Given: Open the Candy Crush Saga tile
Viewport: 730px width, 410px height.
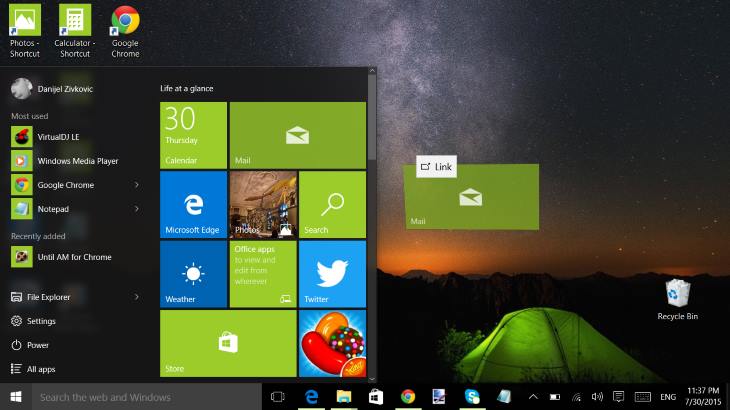Looking at the screenshot, I should [x=332, y=343].
